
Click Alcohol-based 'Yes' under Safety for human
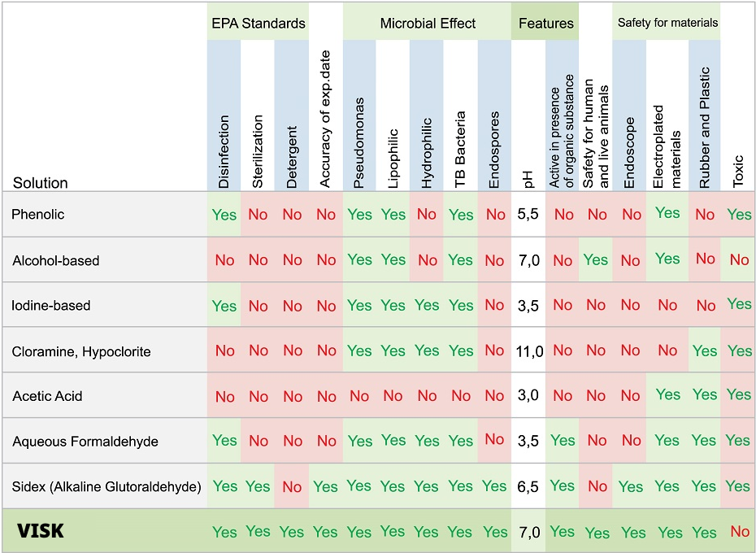(596, 260)
